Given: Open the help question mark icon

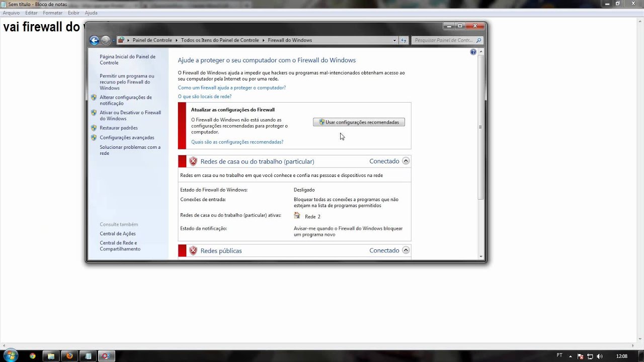Looking at the screenshot, I should 473,52.
